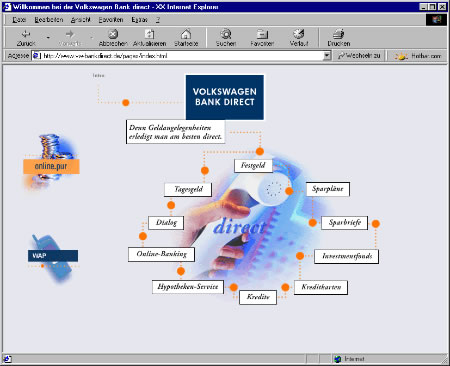Image resolution: width=450 pixels, height=366 pixels.
Task: Click the Wechseln zu button
Action: click(x=360, y=56)
